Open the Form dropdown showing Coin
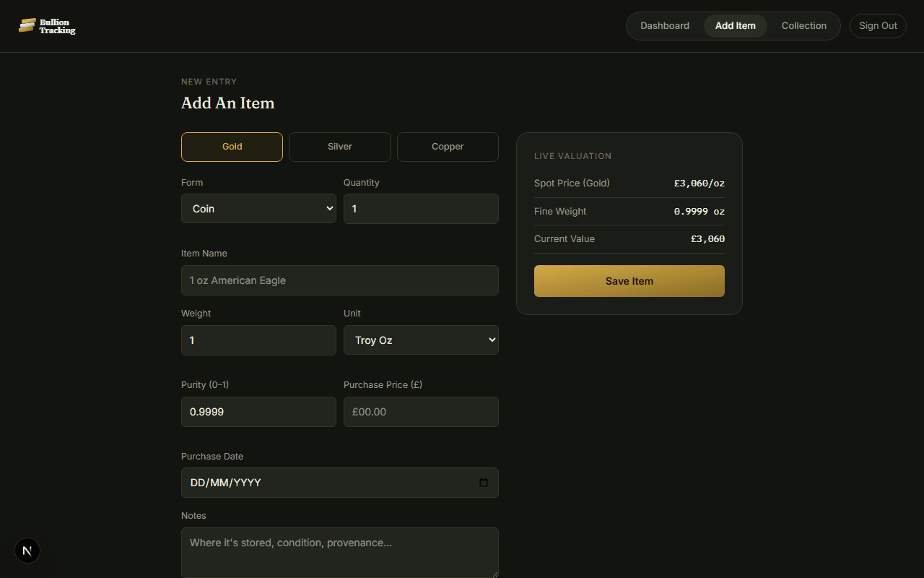This screenshot has width=924, height=578. pyautogui.click(x=258, y=209)
